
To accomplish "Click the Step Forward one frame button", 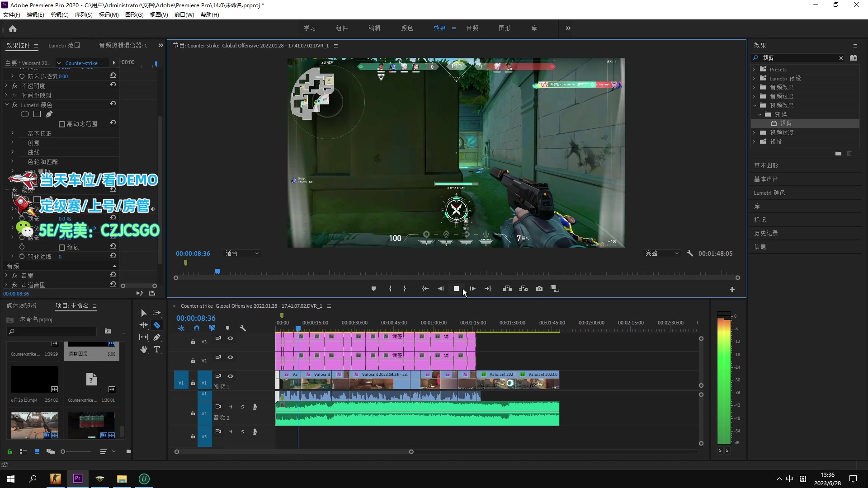I will [x=472, y=289].
